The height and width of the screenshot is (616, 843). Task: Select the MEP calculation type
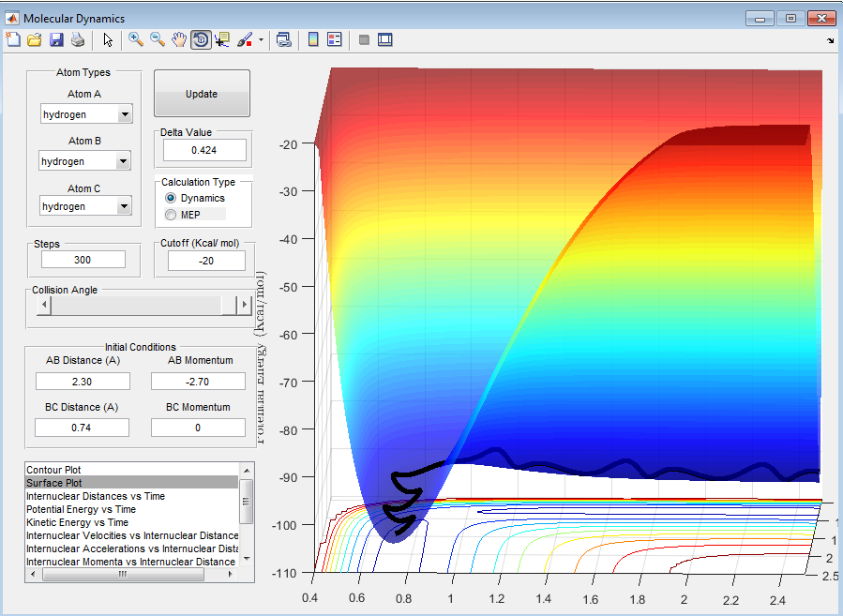click(x=171, y=215)
